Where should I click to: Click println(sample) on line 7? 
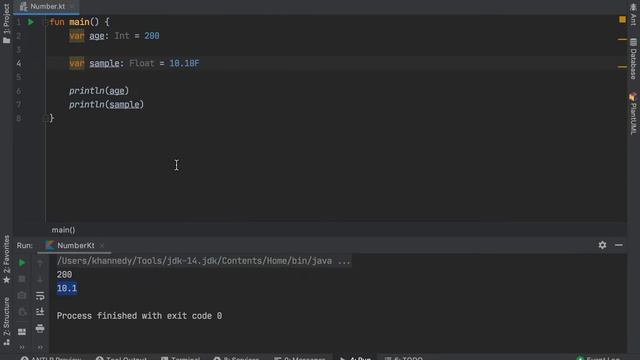point(106,104)
